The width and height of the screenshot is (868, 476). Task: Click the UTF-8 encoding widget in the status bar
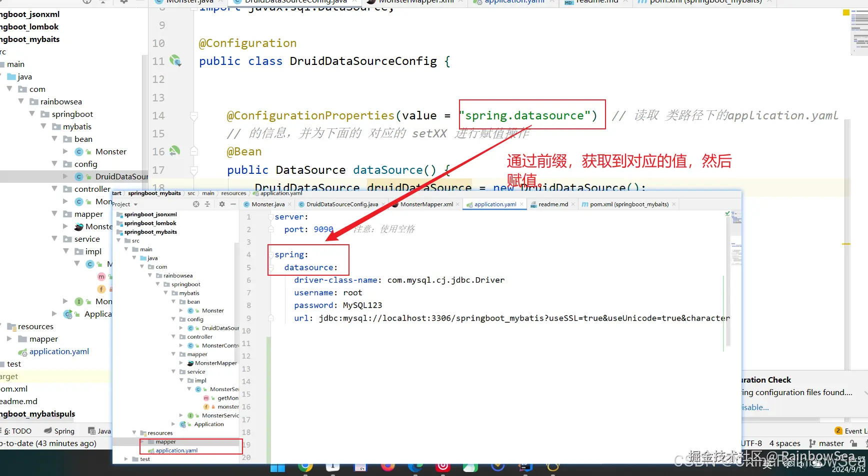(752, 444)
